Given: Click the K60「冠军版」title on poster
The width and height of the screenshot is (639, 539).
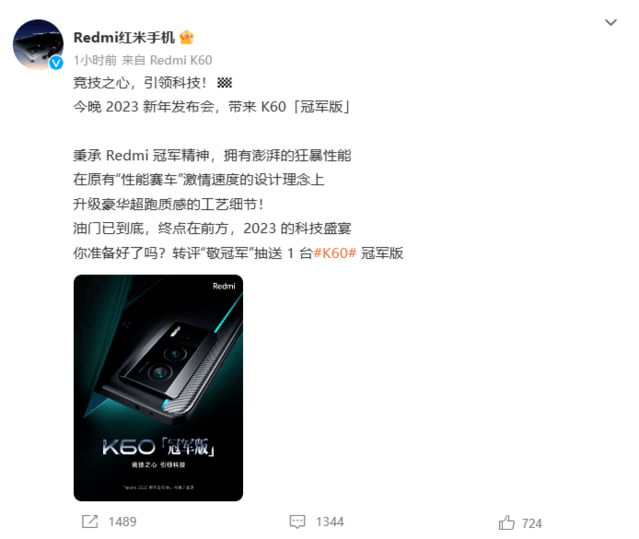Looking at the screenshot, I should pyautogui.click(x=159, y=447).
